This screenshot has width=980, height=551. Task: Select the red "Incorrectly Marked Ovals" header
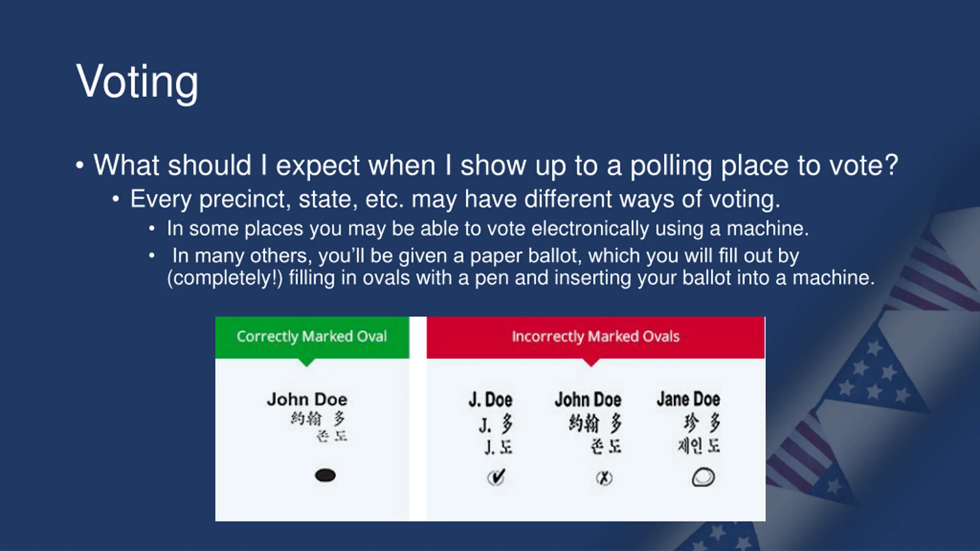click(x=596, y=337)
